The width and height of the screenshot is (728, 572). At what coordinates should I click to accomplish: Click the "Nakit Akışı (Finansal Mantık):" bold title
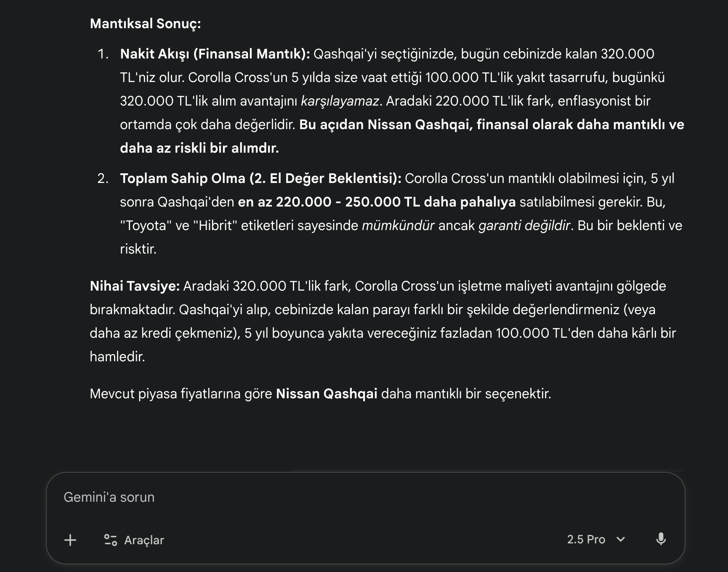tap(215, 54)
